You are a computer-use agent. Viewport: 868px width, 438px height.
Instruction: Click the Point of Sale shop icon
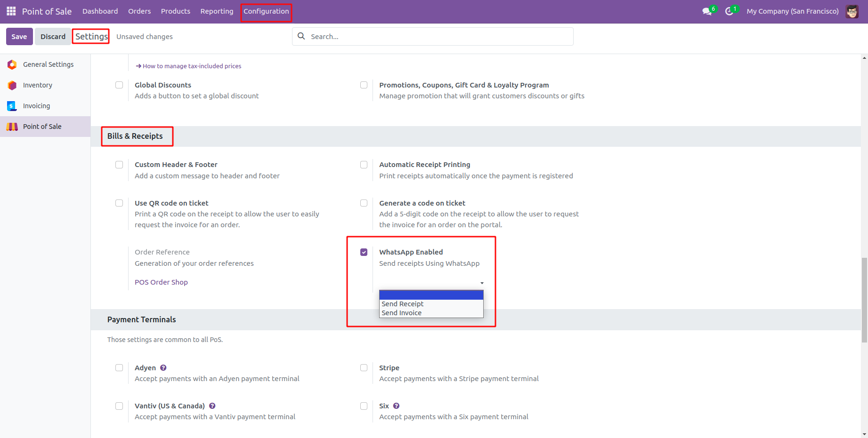point(12,127)
